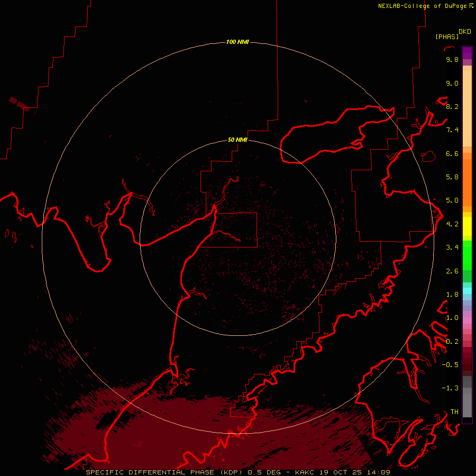
Task: Select the 5.8 scale value
Action: pyautogui.click(x=452, y=177)
